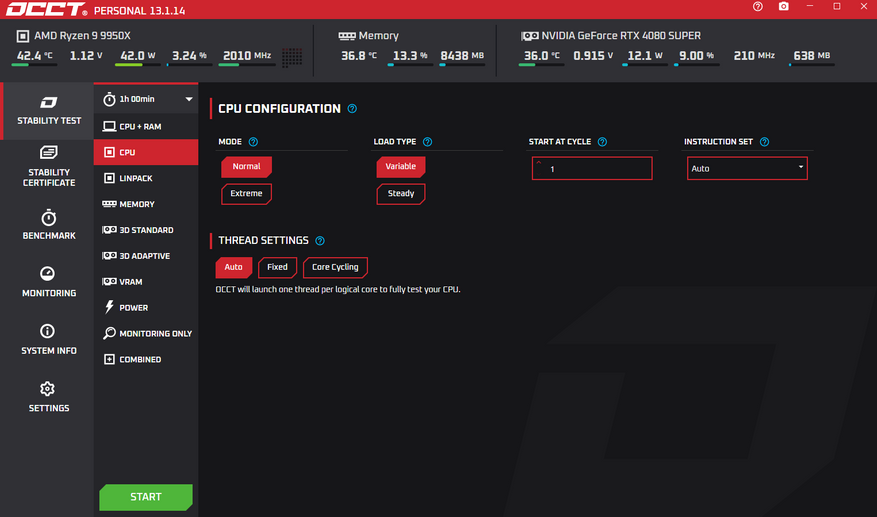
Task: Set mode to Normal
Action: [246, 167]
